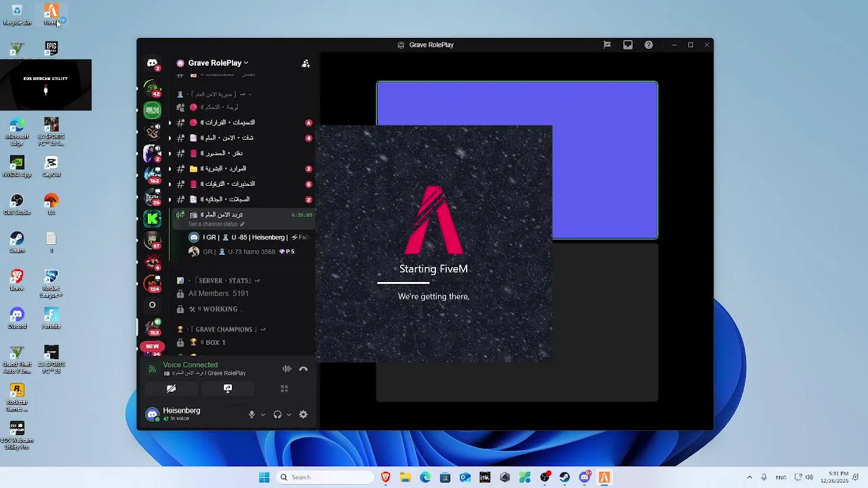The height and width of the screenshot is (488, 868).
Task: Click Set a channel status link
Action: coord(216,224)
